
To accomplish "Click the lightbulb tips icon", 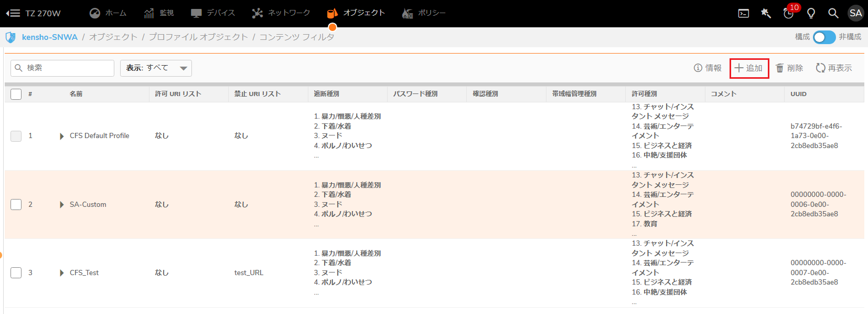I will [x=811, y=13].
